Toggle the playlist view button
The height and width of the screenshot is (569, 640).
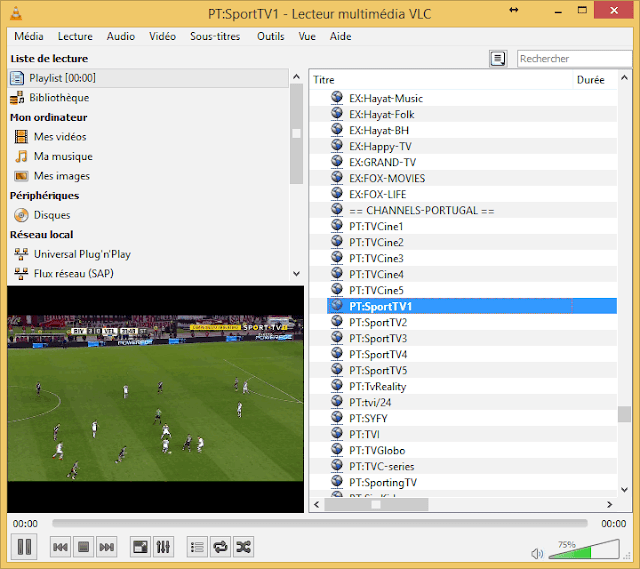pos(197,547)
